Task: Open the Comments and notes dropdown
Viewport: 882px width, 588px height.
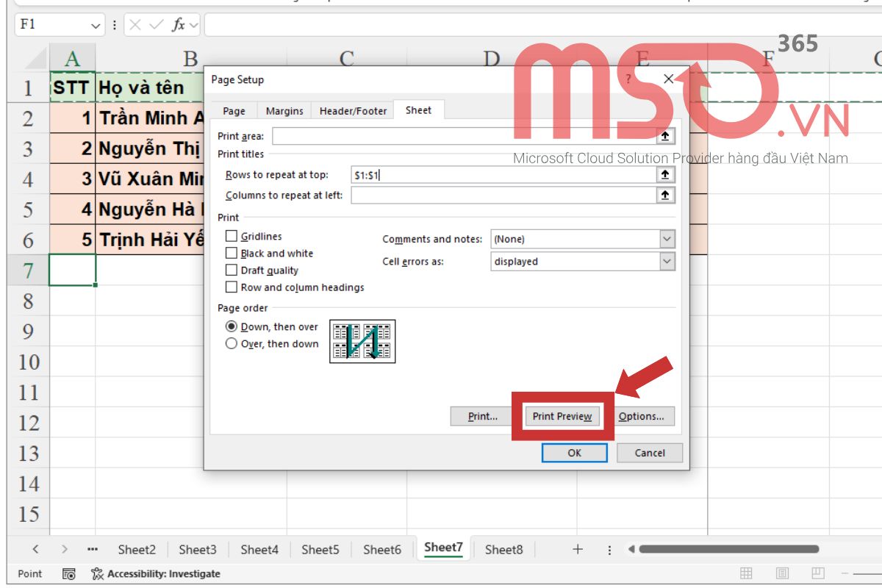Action: coord(667,239)
